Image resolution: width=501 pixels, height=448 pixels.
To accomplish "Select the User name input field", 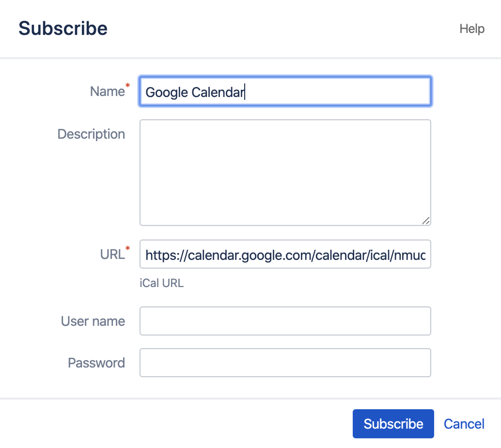I will [285, 321].
